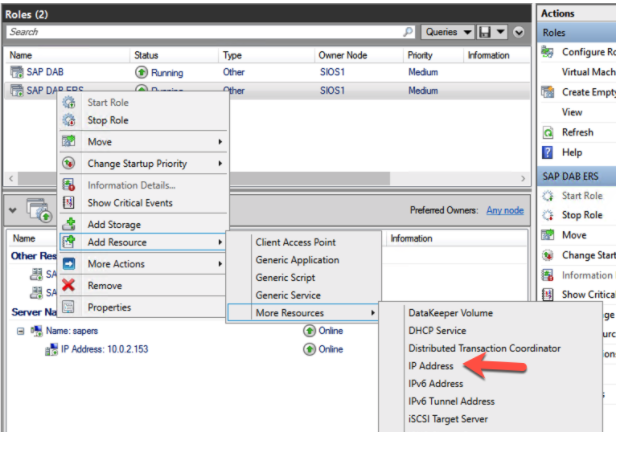The image size is (633, 459).
Task: Click the Properties icon in context menu
Action: coord(69,307)
